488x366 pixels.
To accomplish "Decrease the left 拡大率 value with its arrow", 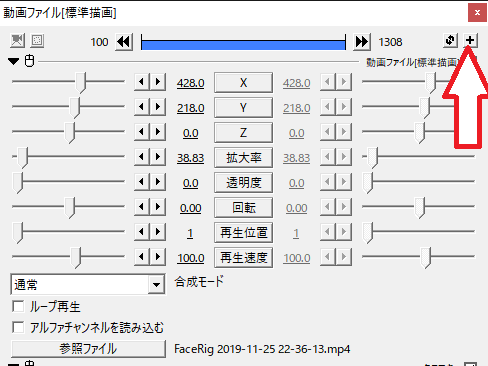I will [142, 157].
